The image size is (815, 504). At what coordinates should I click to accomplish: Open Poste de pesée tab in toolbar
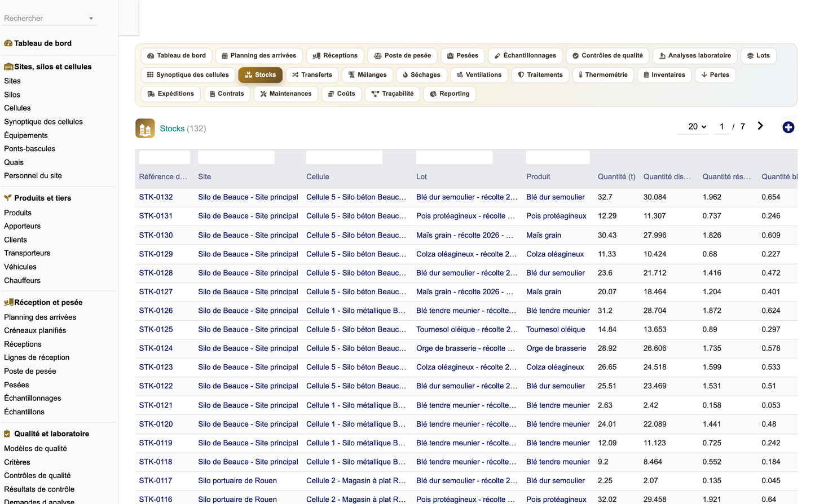[x=403, y=56]
